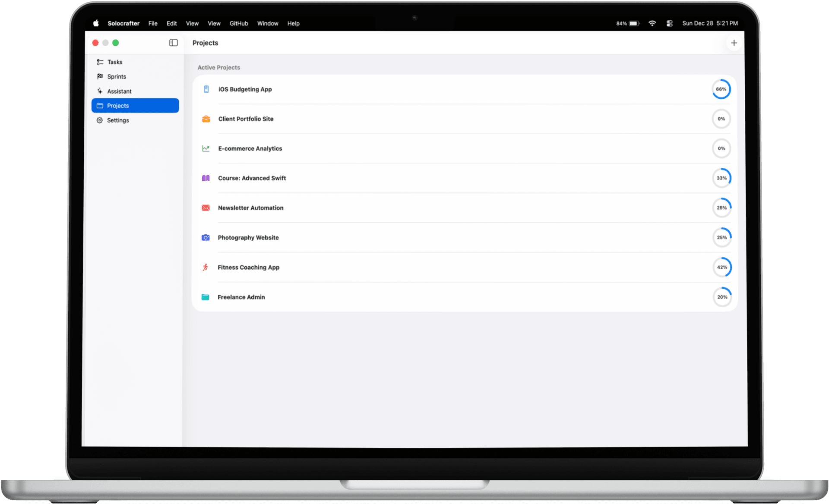Click the runner icon for Fitness Coaching App
Viewport: 829px width, 504px height.
point(206,267)
